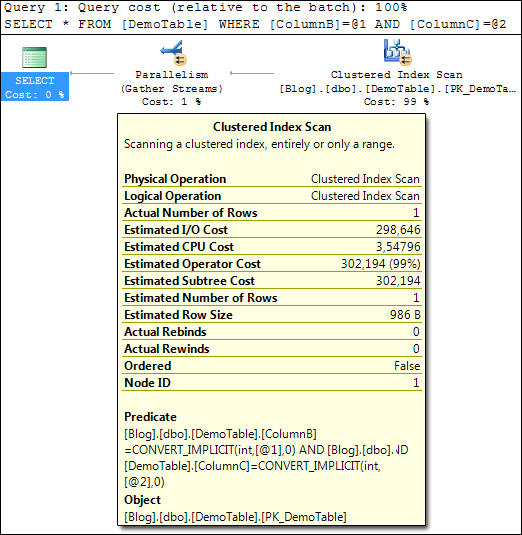Click the Physical Operation row

click(272, 179)
